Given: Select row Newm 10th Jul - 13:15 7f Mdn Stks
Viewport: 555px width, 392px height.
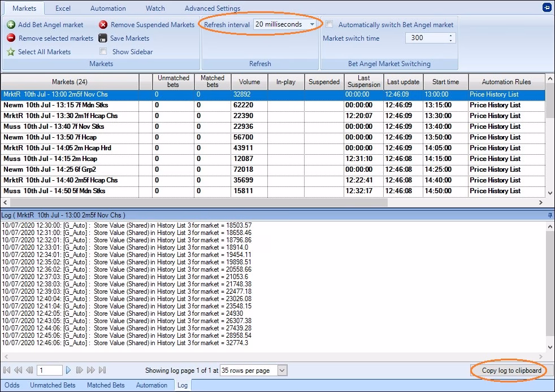Looking at the screenshot, I should [272, 105].
